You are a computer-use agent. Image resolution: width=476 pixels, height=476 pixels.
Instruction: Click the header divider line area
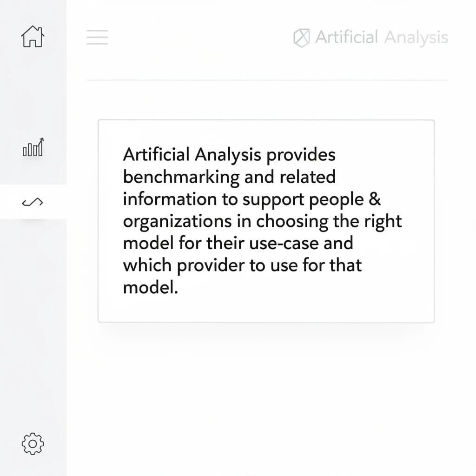tap(267, 79)
